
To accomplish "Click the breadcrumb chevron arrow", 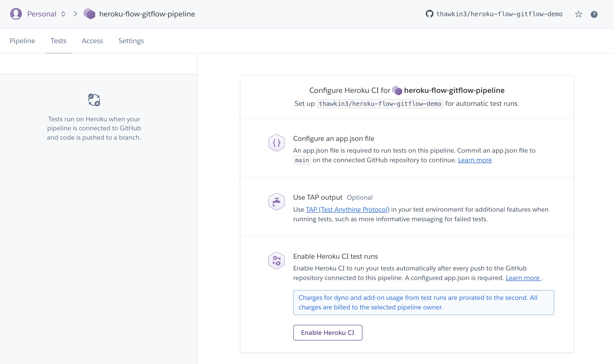I will [x=75, y=14].
